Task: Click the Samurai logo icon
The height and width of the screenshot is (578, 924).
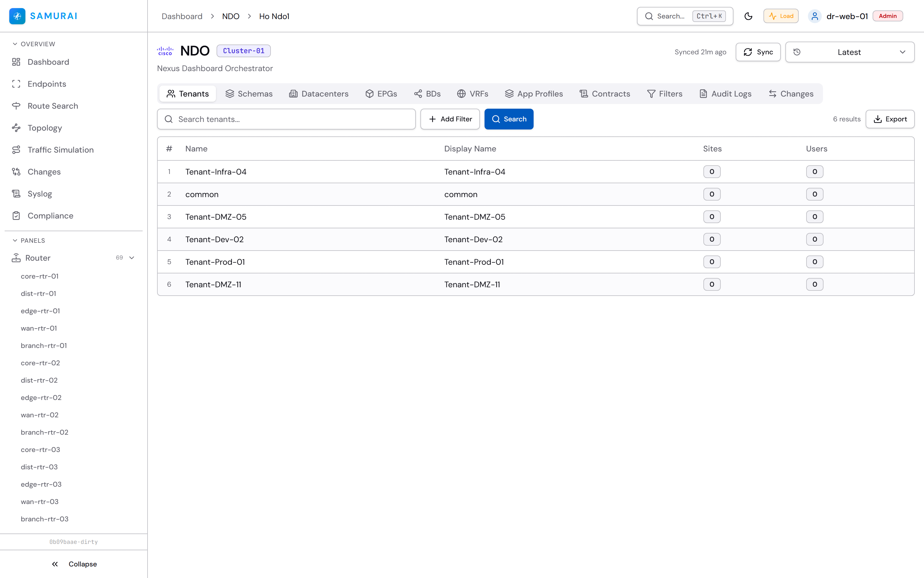Action: (x=17, y=16)
